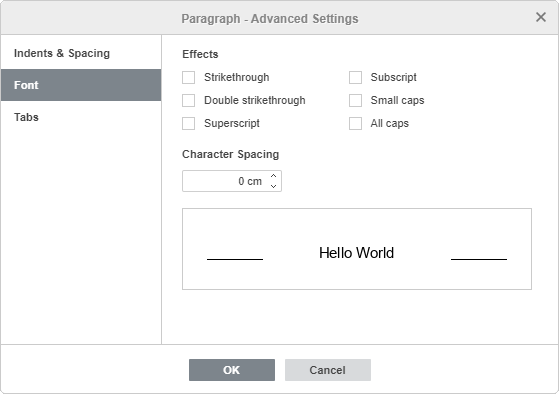Check the All caps option

[x=355, y=123]
